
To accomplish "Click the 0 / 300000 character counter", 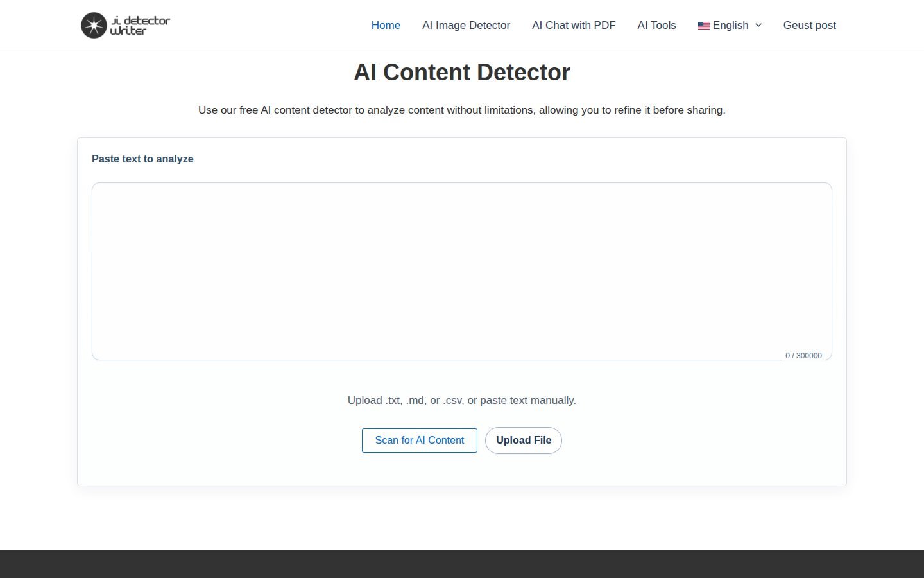I will (x=803, y=356).
